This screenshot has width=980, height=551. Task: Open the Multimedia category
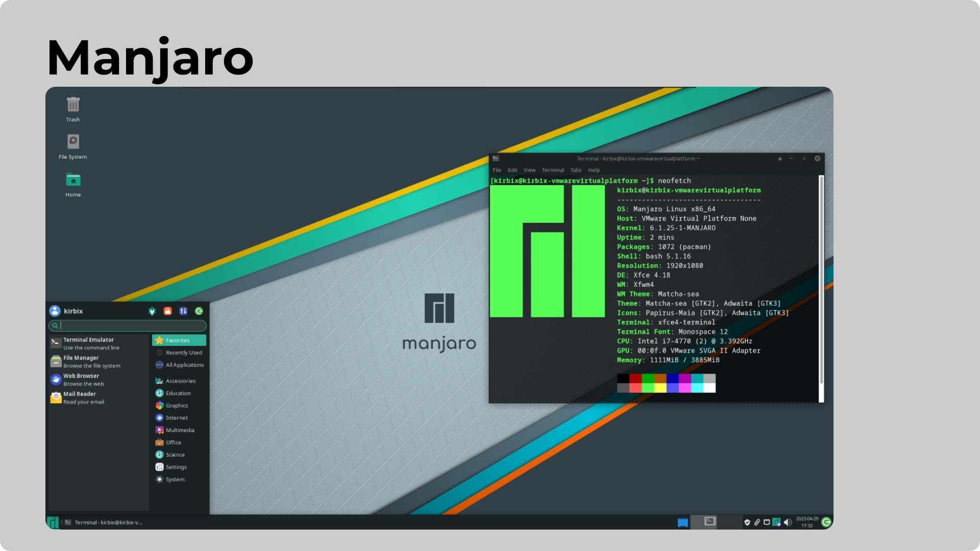click(x=179, y=430)
